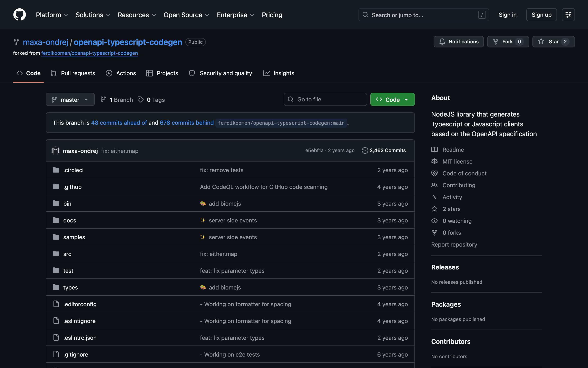
Task: Click the search magnifier icon in header
Action: point(365,15)
